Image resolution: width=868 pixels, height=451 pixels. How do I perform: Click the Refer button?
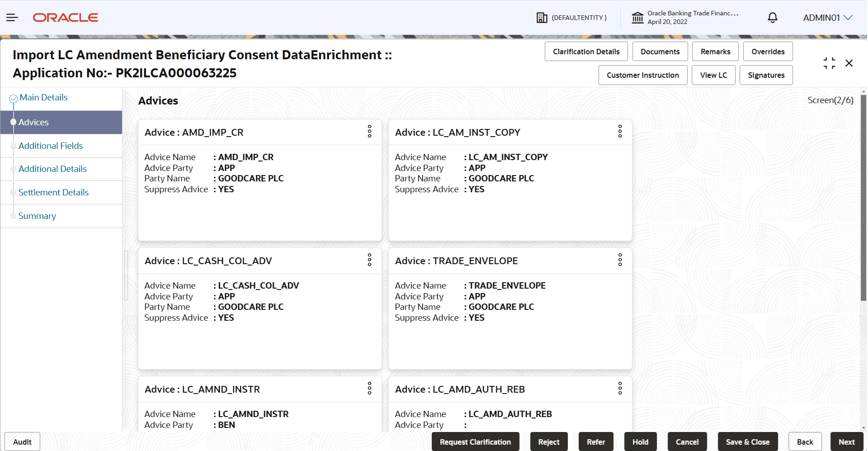click(x=596, y=442)
